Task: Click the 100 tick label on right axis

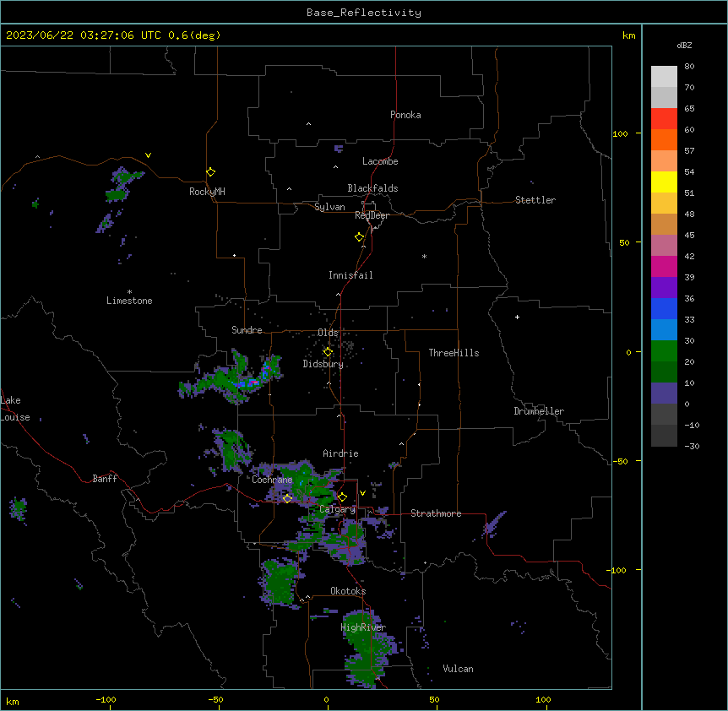Action: (x=620, y=133)
